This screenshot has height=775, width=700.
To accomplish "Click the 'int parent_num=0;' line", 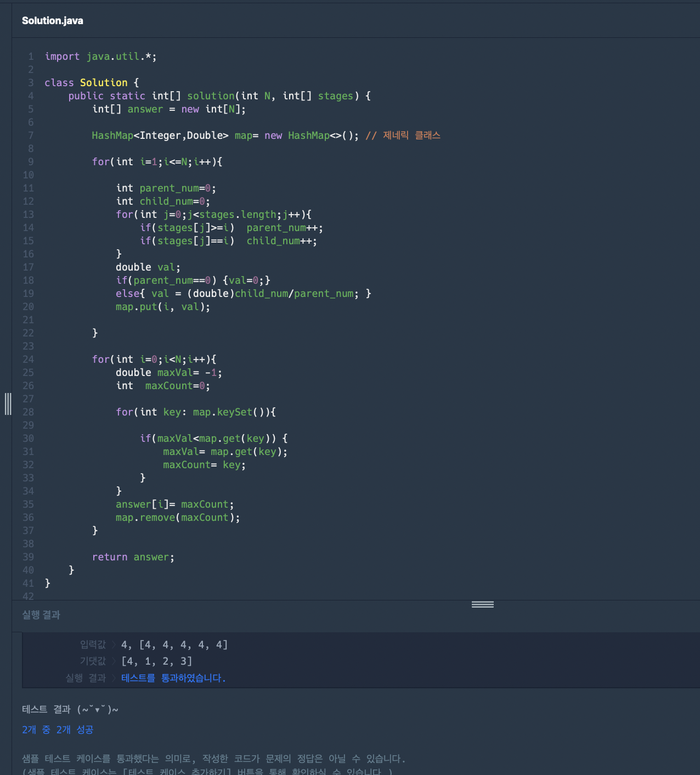I will [x=166, y=188].
